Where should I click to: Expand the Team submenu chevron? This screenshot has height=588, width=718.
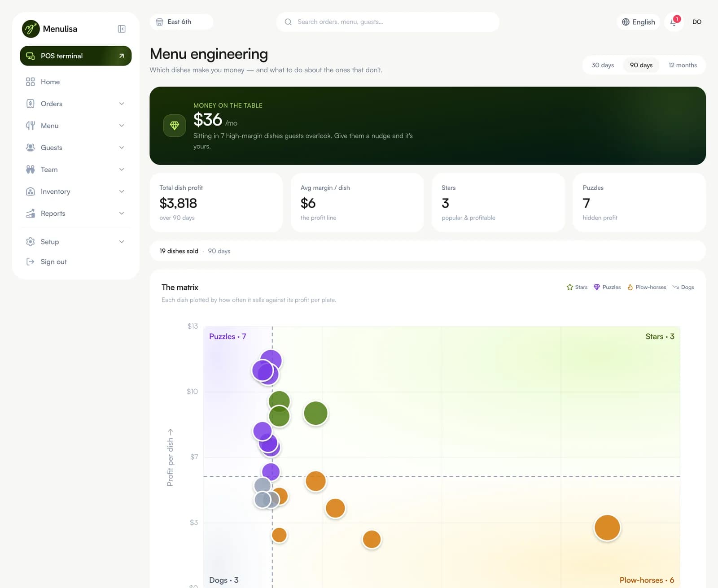[x=122, y=170]
